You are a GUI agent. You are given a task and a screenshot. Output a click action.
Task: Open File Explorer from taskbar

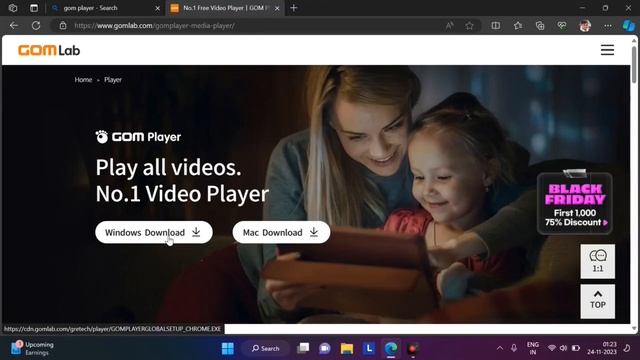(x=347, y=348)
